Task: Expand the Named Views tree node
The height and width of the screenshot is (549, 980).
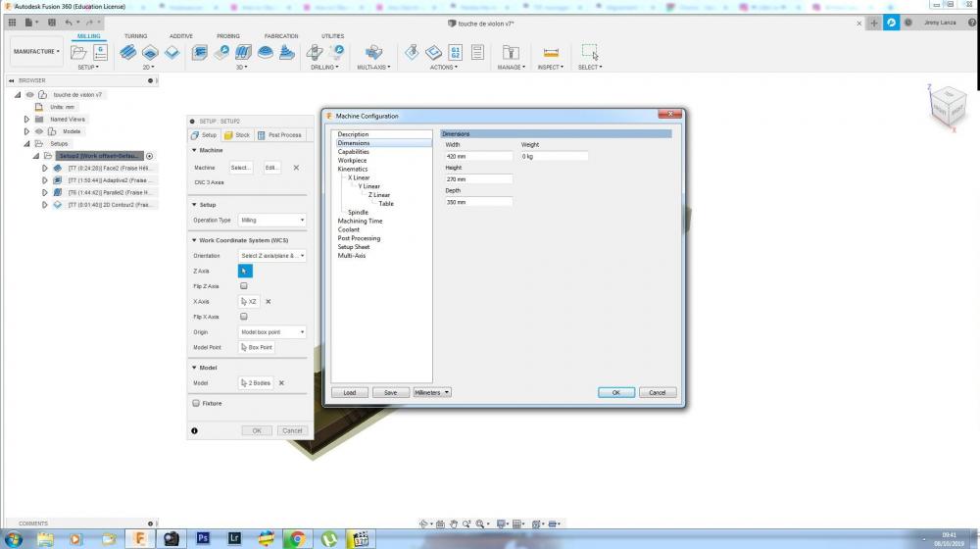Action: [x=26, y=119]
